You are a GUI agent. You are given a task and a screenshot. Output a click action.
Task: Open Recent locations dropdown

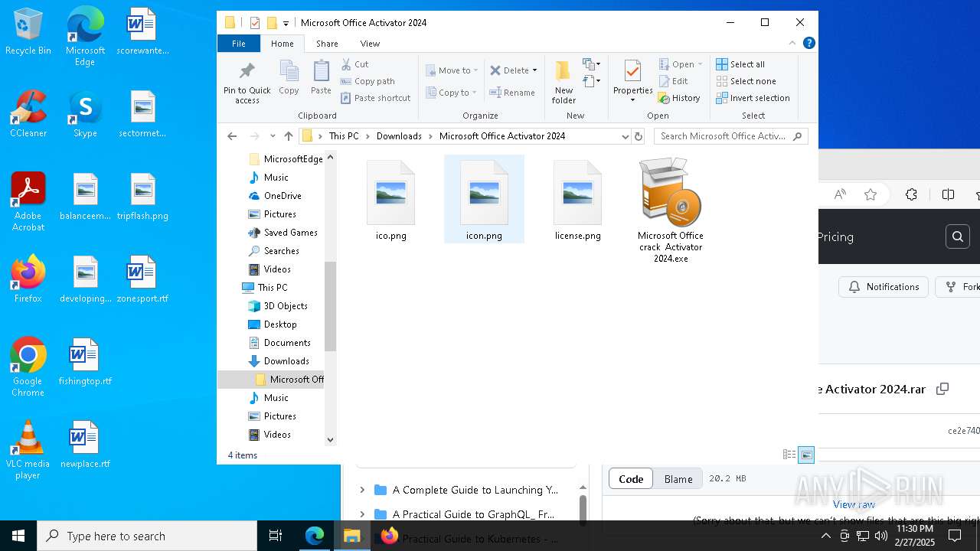pos(273,136)
